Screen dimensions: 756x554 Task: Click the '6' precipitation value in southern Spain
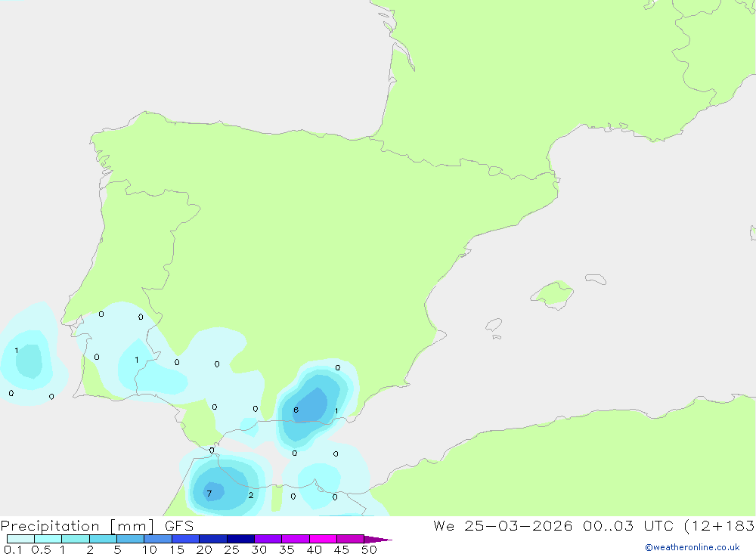[x=296, y=410]
